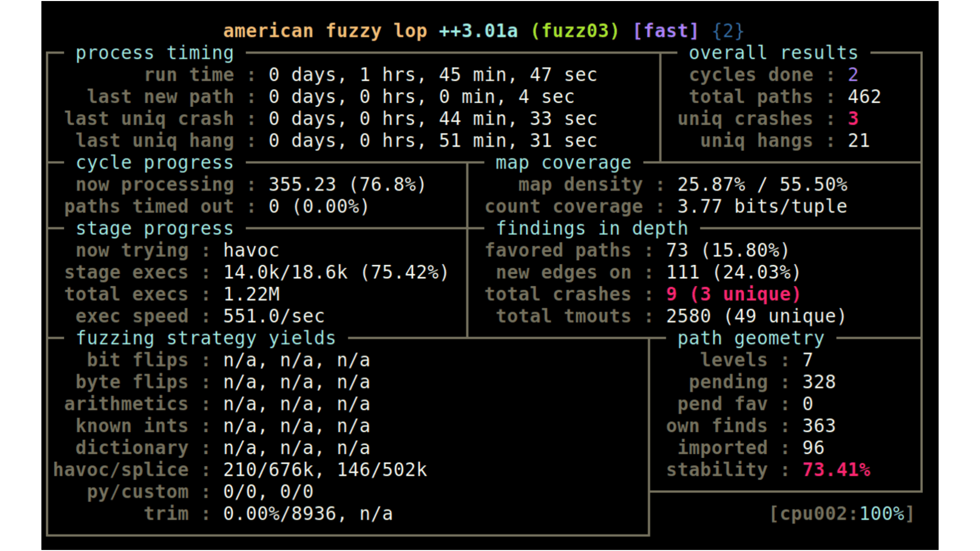
Task: Click total tmouts value 2580 (49 unique)
Action: tap(756, 316)
